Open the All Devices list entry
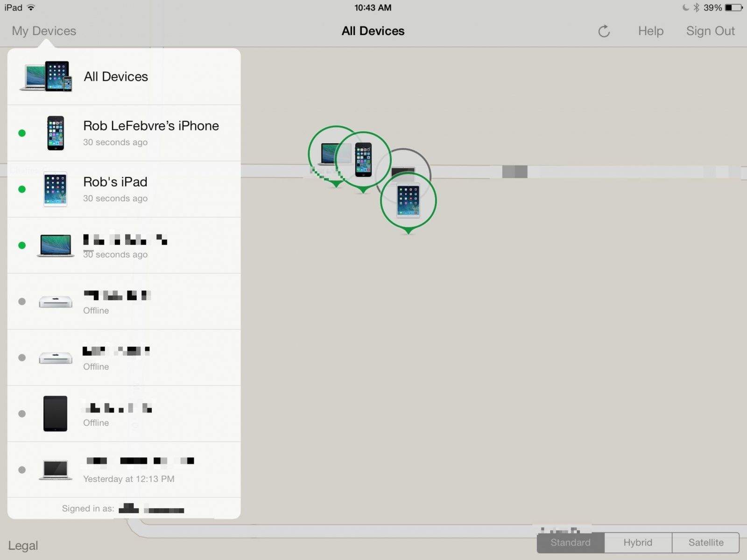The width and height of the screenshot is (747, 560). [x=124, y=77]
